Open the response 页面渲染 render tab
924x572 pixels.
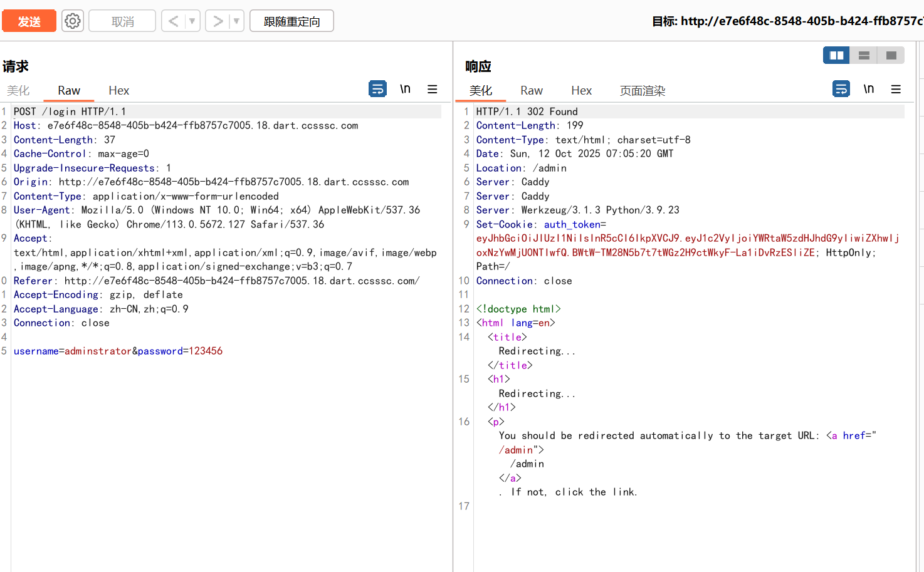(x=642, y=91)
